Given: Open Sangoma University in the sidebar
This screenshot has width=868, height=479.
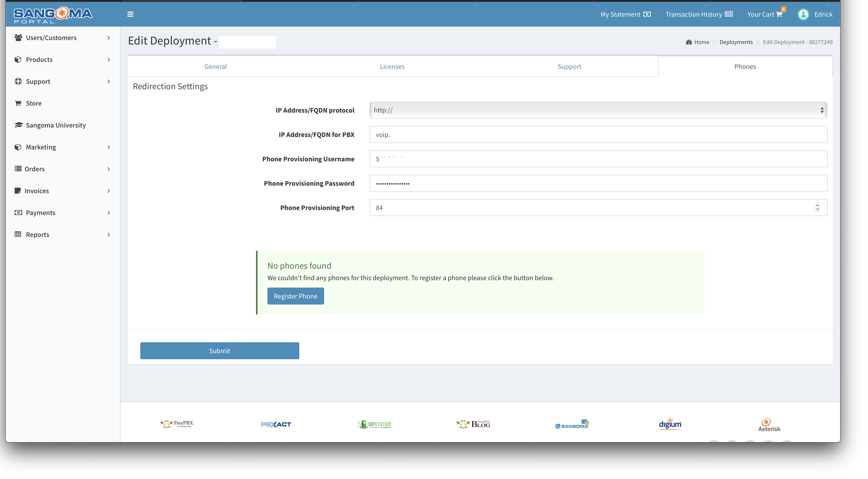Looking at the screenshot, I should 56,125.
